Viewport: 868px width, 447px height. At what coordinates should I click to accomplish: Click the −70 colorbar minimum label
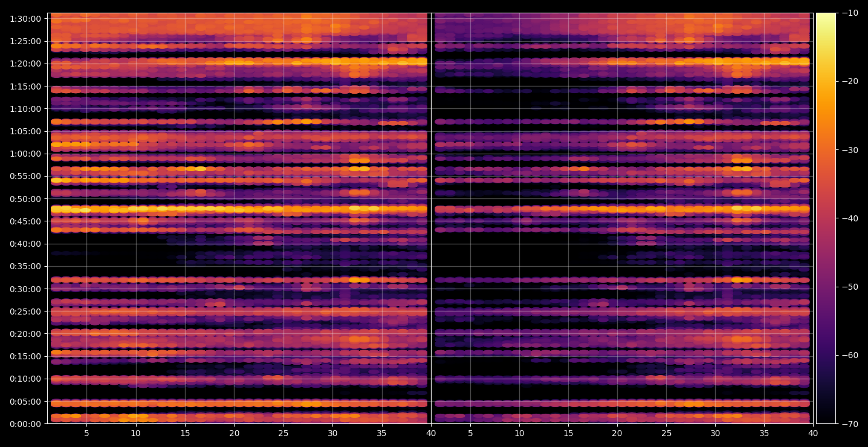pos(849,424)
